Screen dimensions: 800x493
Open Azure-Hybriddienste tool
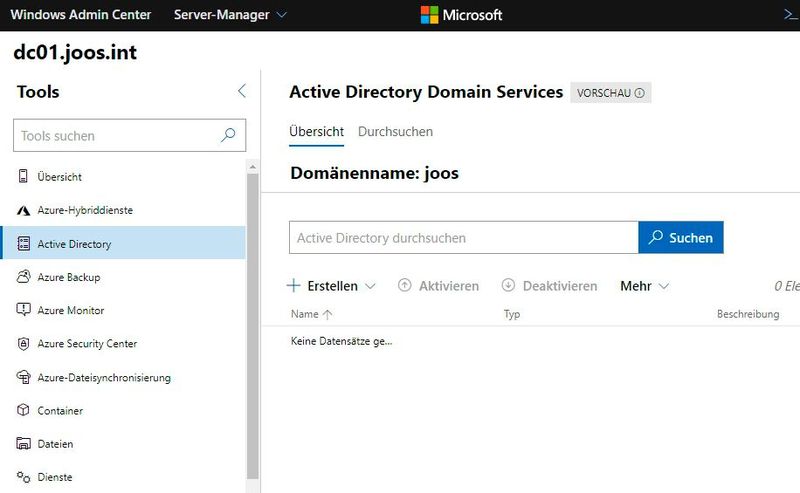123,210
